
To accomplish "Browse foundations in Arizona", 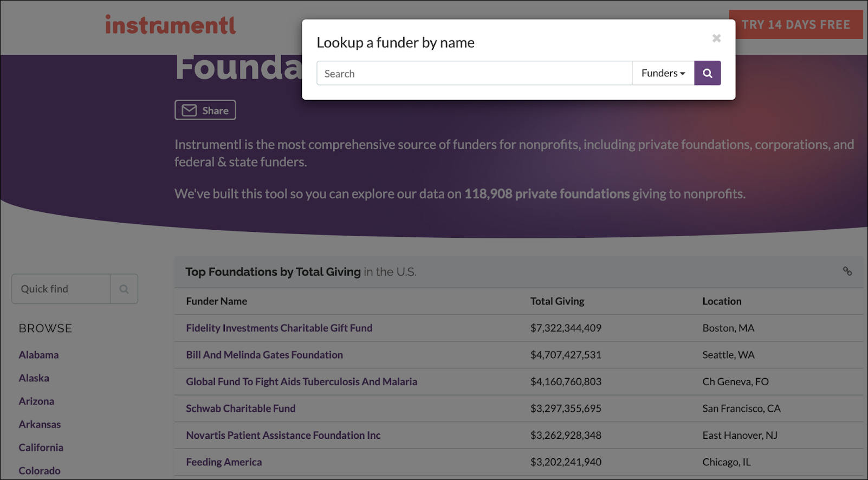I will click(36, 401).
